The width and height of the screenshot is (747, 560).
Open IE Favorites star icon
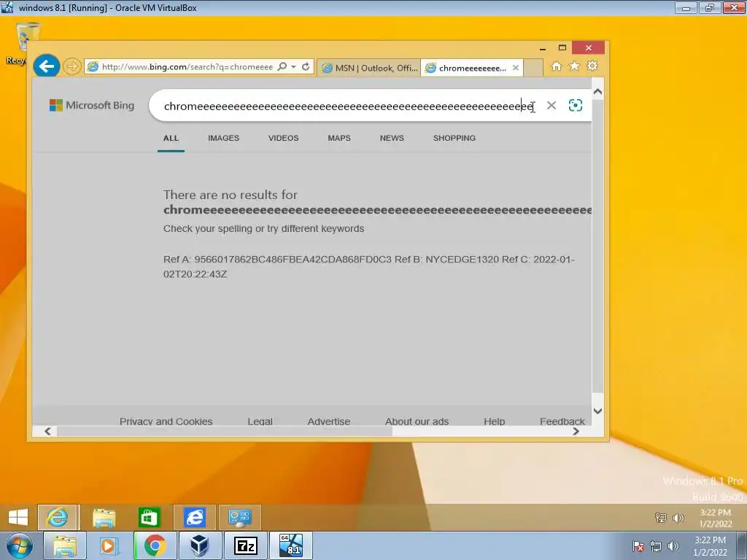(x=575, y=66)
